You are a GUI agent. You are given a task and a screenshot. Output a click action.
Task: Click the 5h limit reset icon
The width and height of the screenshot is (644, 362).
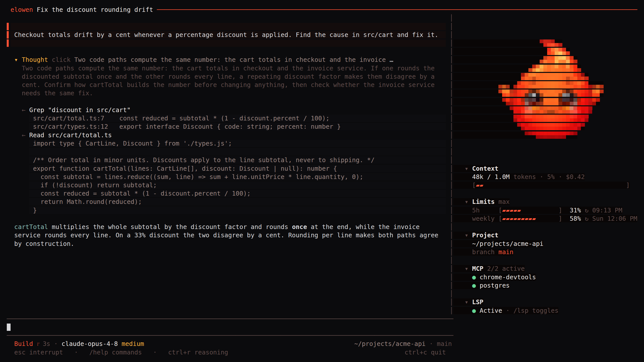click(587, 210)
